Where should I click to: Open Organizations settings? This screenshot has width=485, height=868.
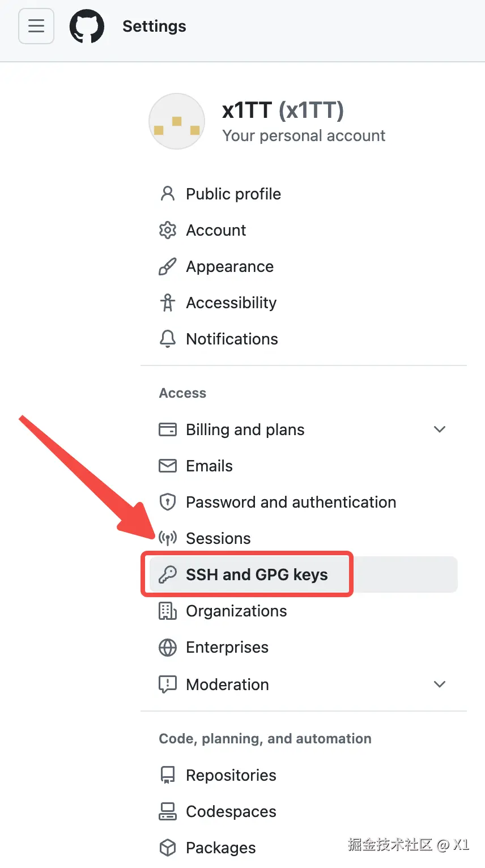tap(236, 611)
